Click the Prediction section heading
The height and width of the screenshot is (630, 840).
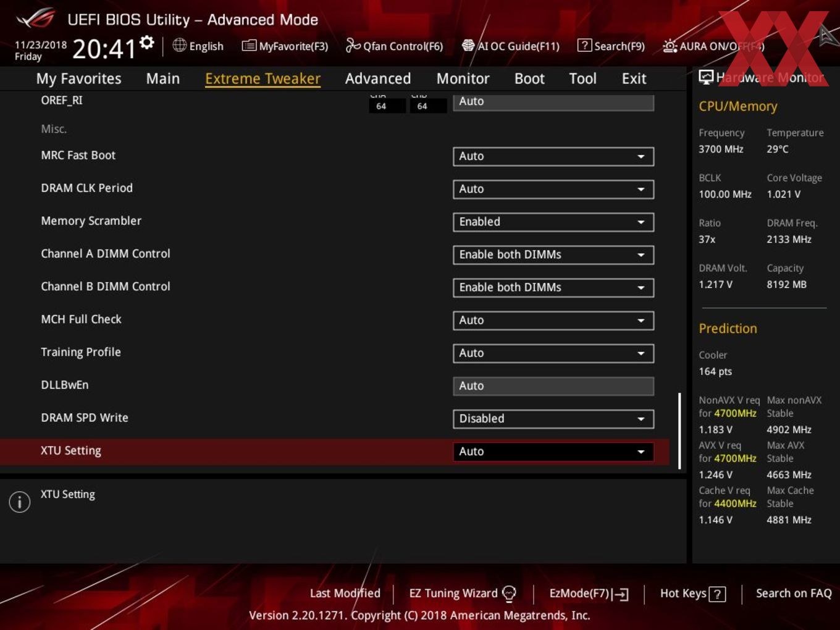[x=728, y=329]
